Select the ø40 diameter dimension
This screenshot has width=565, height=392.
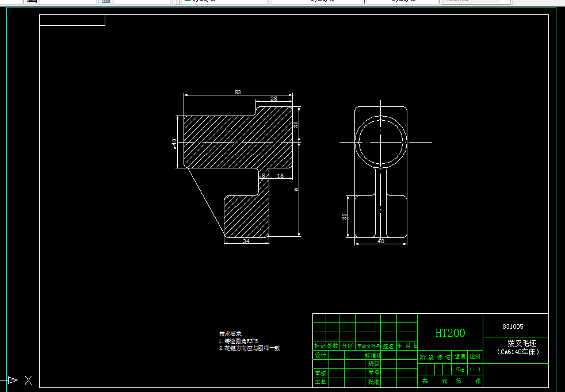pyautogui.click(x=174, y=144)
